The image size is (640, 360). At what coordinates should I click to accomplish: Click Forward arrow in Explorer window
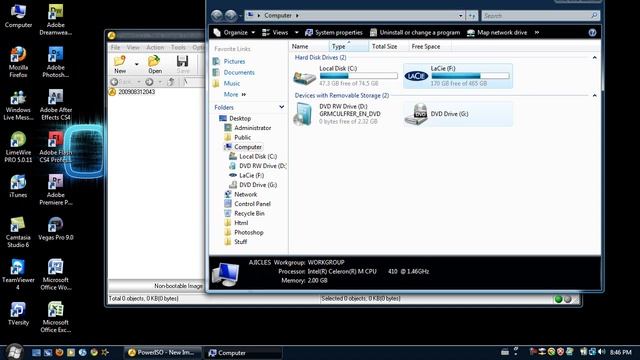(x=231, y=16)
